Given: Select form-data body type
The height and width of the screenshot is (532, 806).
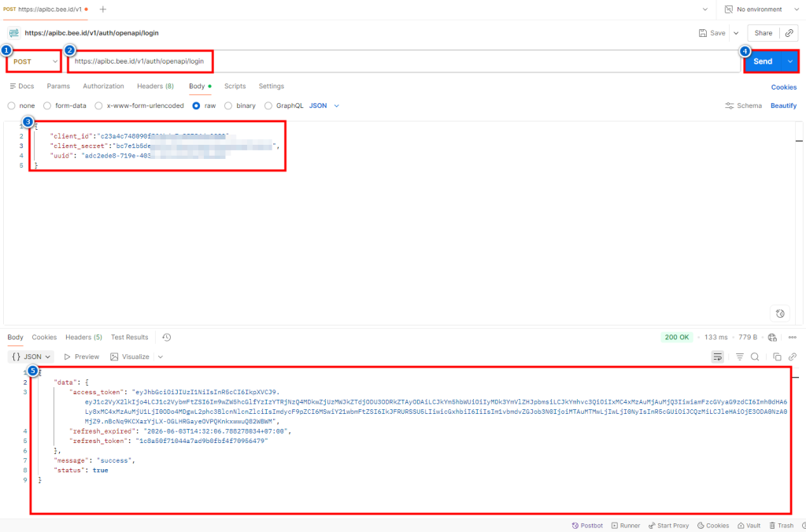Looking at the screenshot, I should pyautogui.click(x=47, y=105).
